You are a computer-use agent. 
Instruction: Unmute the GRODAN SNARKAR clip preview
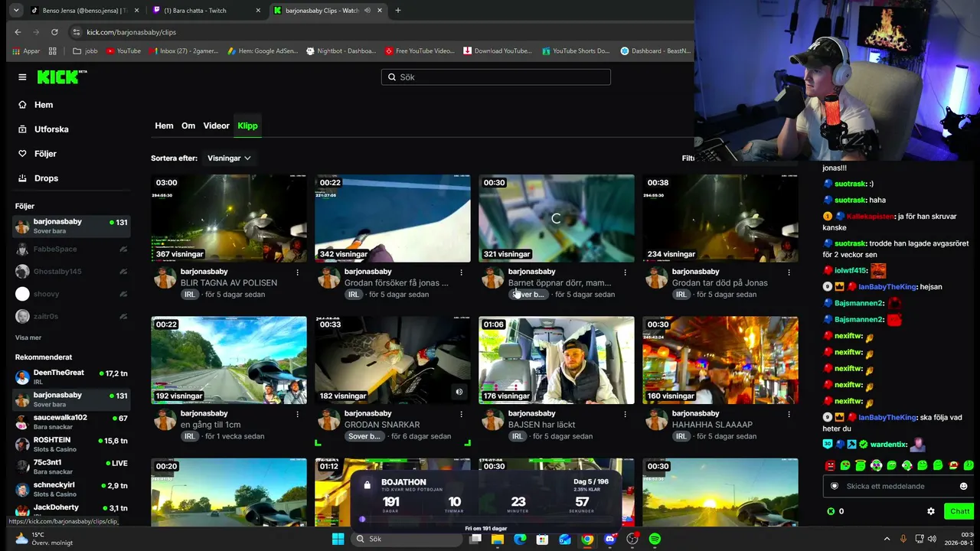459,392
